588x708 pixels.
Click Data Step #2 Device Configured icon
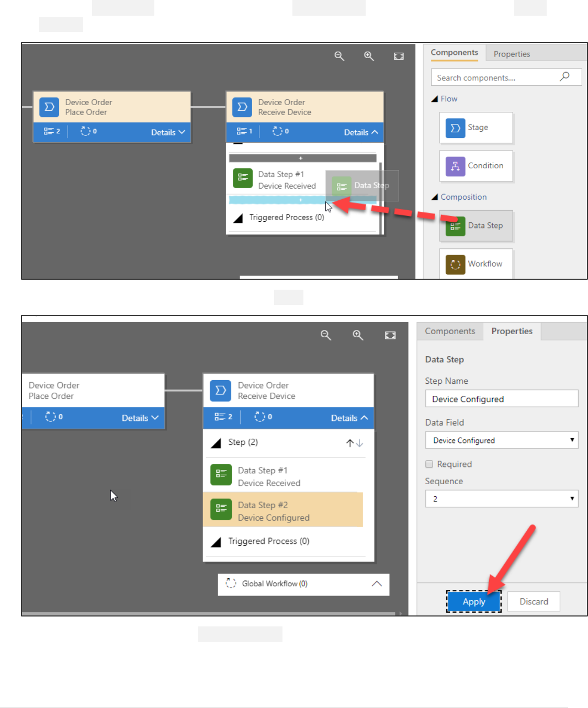click(x=221, y=509)
